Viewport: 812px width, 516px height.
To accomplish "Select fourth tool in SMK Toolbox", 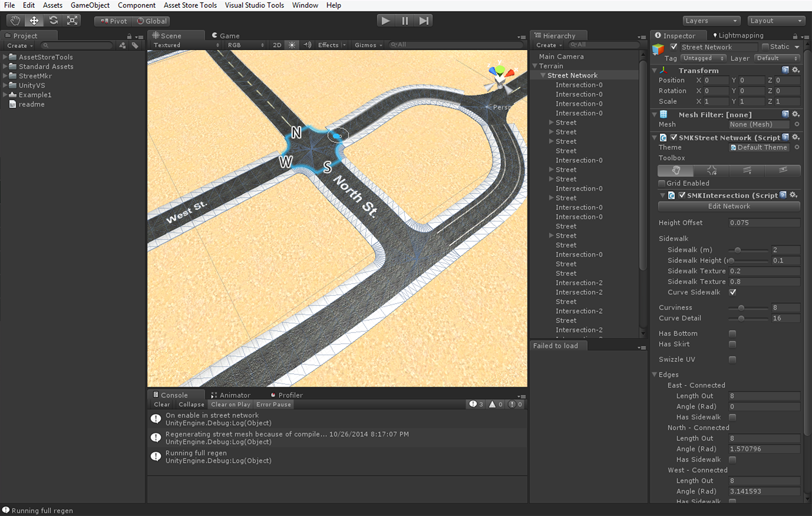I will click(x=783, y=170).
